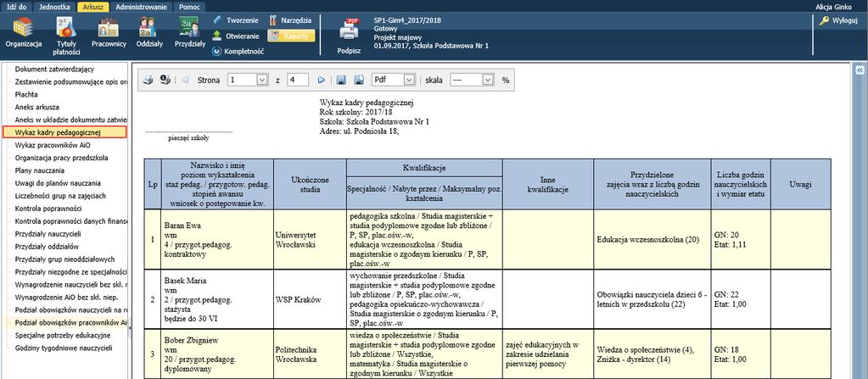Screen dimensions: 868x379
Task: Open Uwagi do planów nauczania
Action: pyautogui.click(x=59, y=183)
